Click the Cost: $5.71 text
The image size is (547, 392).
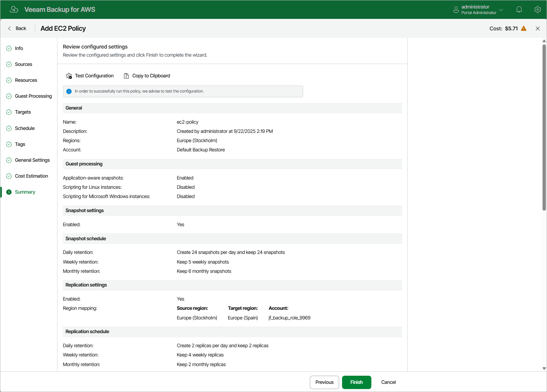pyautogui.click(x=504, y=29)
